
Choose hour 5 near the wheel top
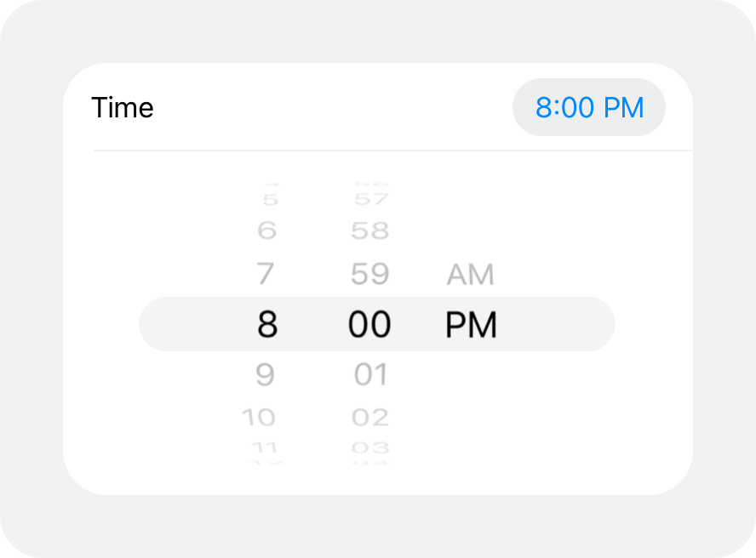tap(265, 197)
